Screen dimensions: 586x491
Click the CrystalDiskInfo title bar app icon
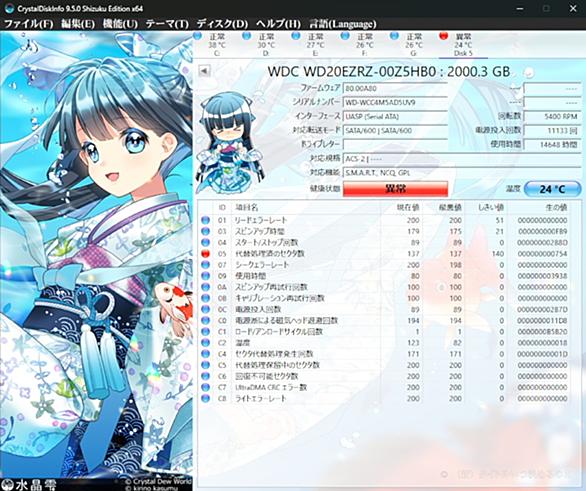point(9,8)
